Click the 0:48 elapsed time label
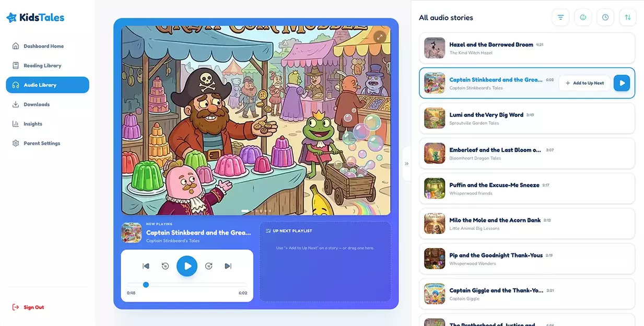Image resolution: width=644 pixels, height=326 pixels. tap(131, 293)
